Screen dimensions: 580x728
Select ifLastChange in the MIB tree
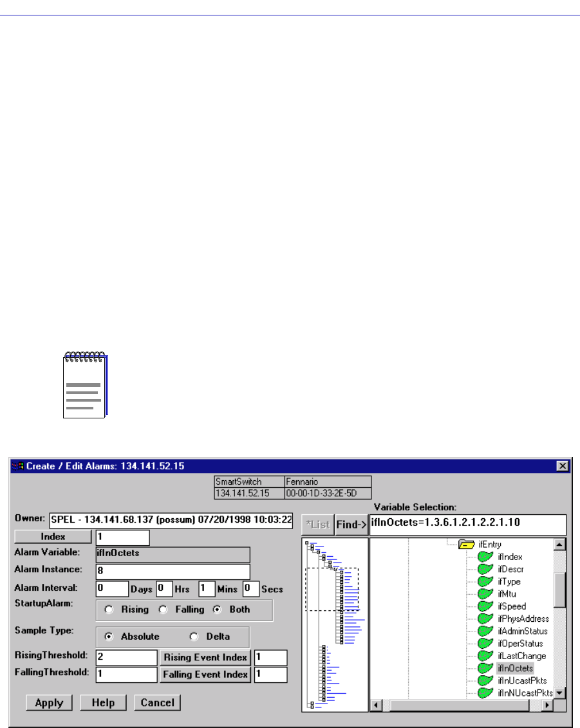tap(521, 655)
